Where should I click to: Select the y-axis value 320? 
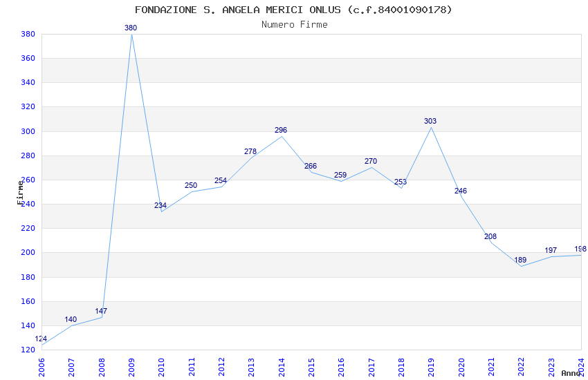click(28, 106)
